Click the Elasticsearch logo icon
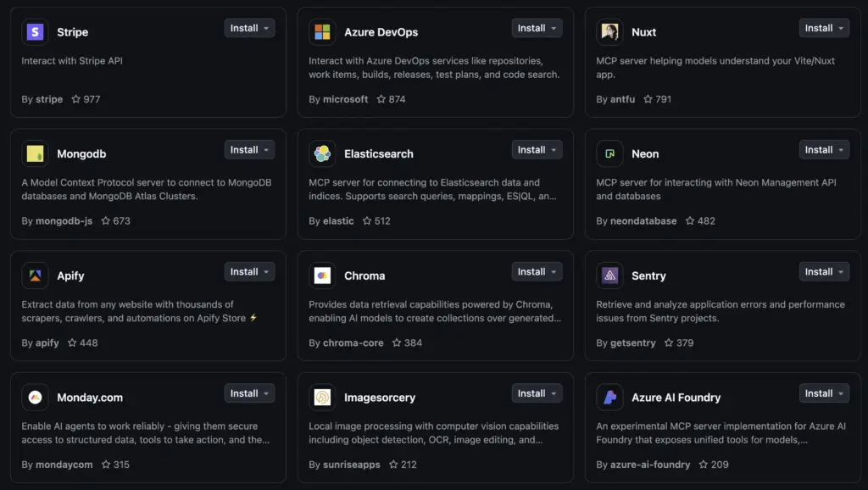The image size is (868, 490). [x=322, y=153]
